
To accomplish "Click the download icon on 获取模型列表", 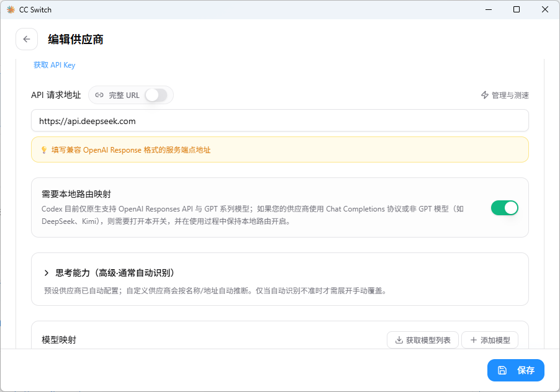I will tap(399, 340).
